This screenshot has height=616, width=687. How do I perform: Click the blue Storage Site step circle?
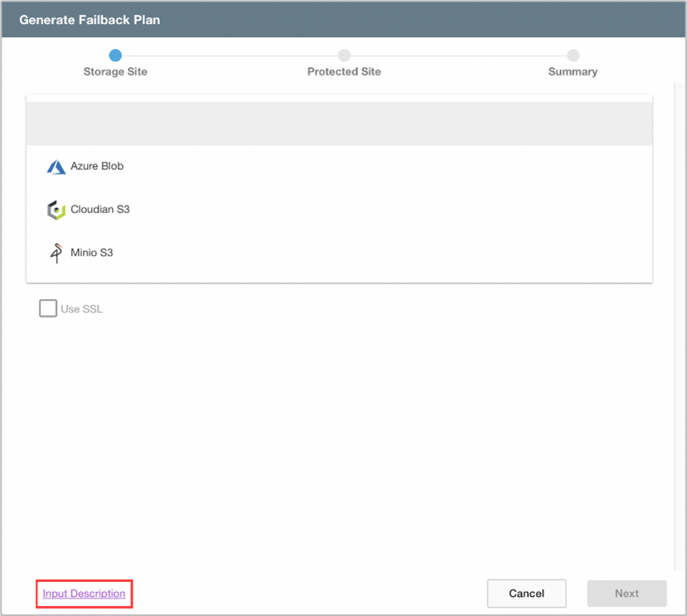click(115, 56)
